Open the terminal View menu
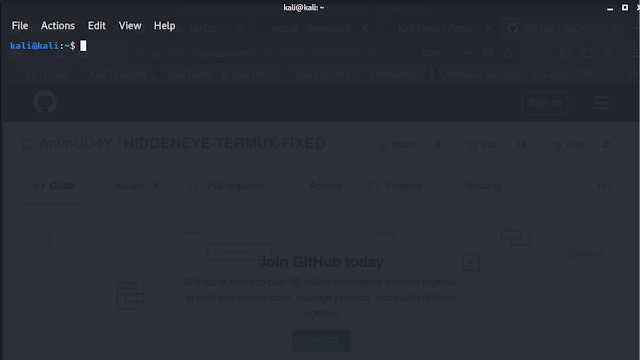The width and height of the screenshot is (640, 360). (130, 26)
